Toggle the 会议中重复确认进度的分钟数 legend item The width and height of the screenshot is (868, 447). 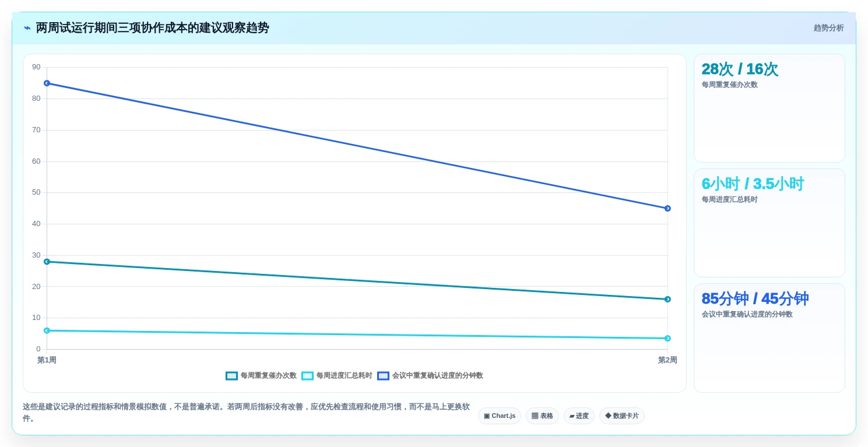coord(430,376)
